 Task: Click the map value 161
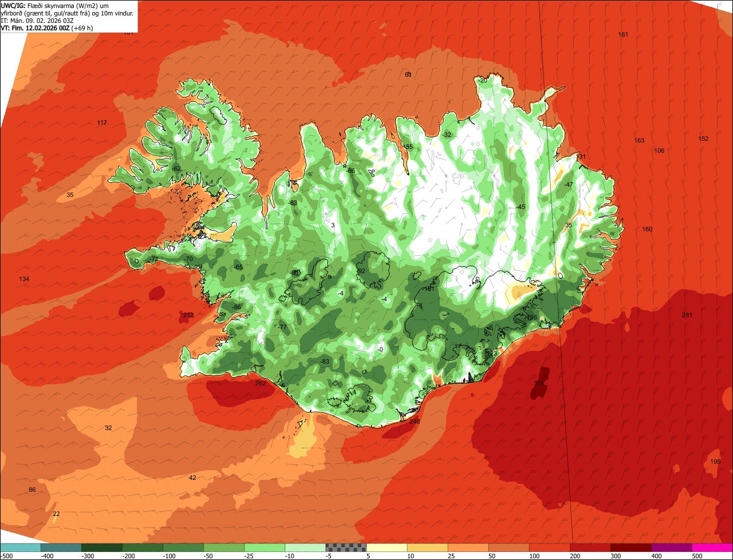[623, 35]
